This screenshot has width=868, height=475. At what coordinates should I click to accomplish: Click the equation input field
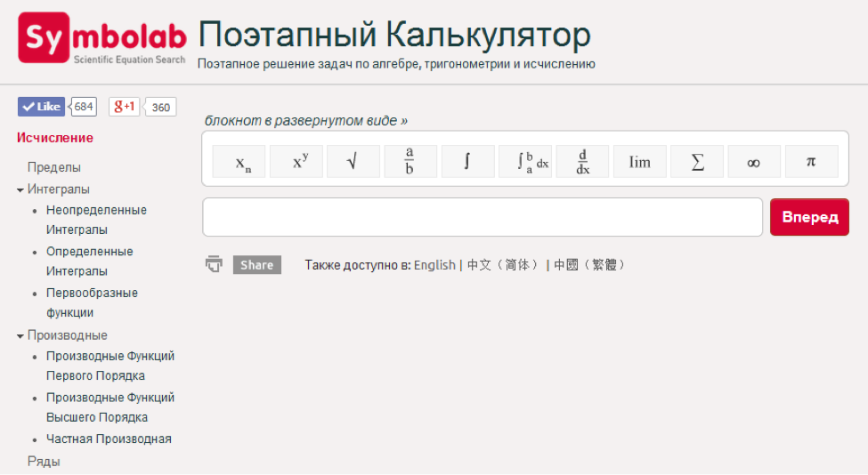coord(483,217)
